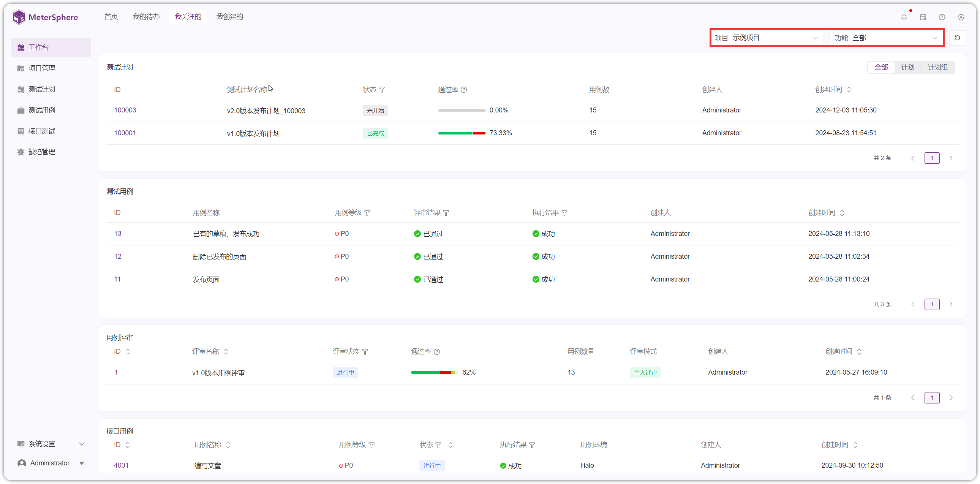Click the task center icon beside bell
Image resolution: width=980 pixels, height=484 pixels.
coord(923,17)
